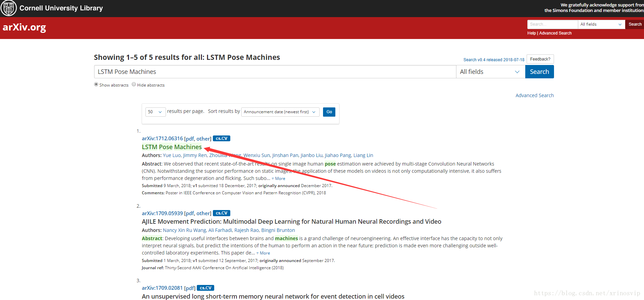Image resolution: width=644 pixels, height=300 pixels.
Task: Open the other formats link for arXiv:1709.05939
Action: coord(203,213)
